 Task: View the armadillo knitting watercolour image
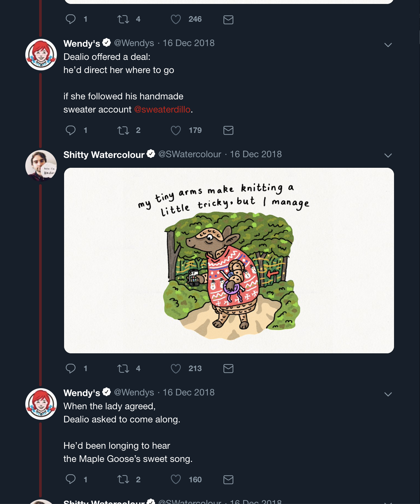229,261
